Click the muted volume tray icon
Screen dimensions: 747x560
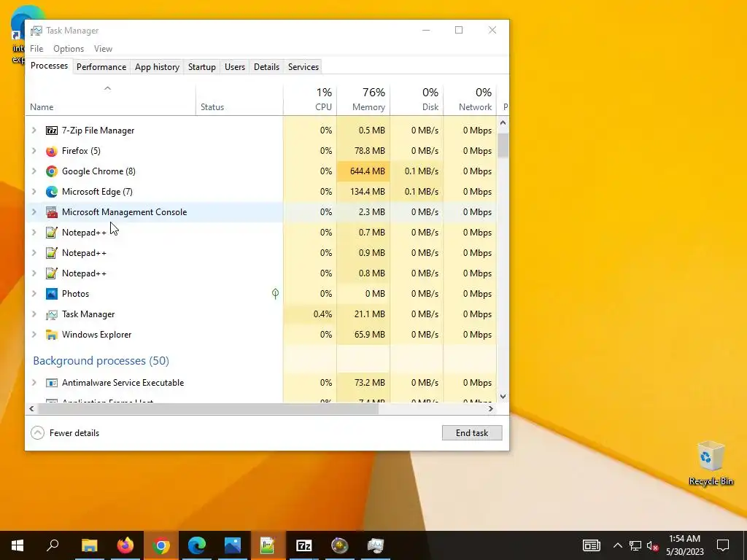point(653,545)
